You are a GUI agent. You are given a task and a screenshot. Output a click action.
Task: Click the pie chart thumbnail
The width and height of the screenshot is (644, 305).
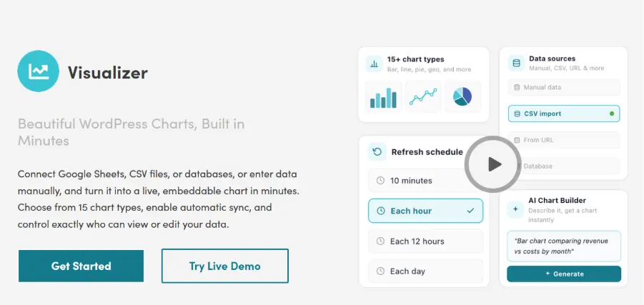click(462, 96)
